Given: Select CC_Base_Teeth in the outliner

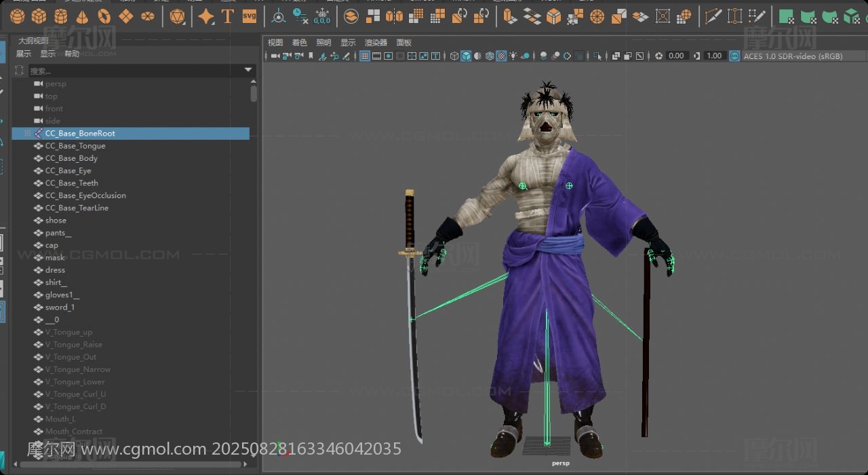Looking at the screenshot, I should click(x=71, y=183).
